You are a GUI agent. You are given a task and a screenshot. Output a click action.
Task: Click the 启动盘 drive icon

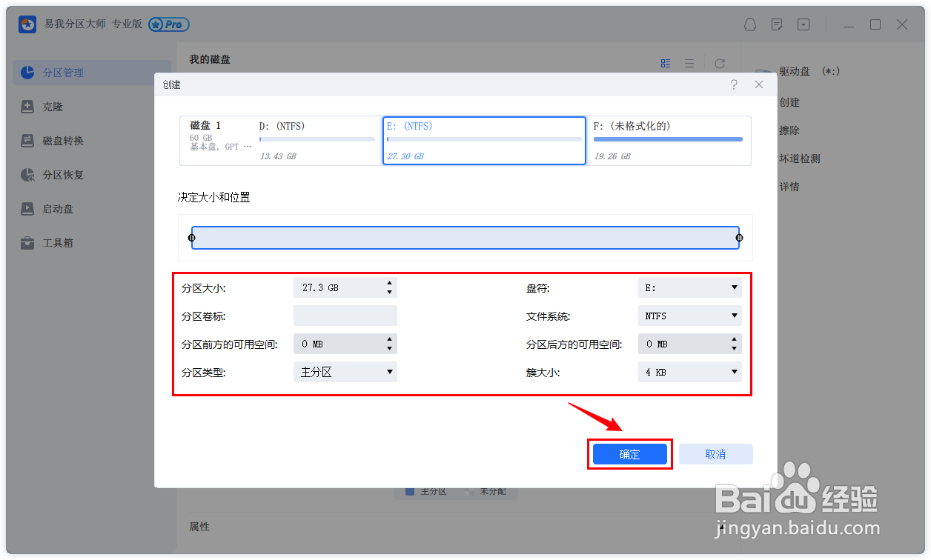click(x=27, y=209)
